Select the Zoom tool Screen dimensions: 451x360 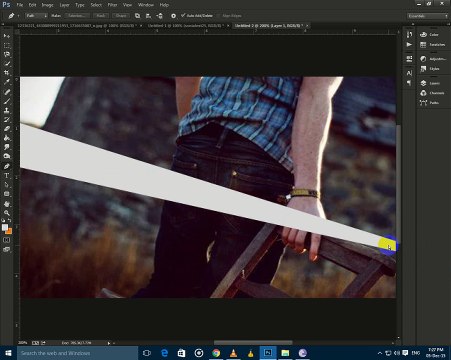pos(7,213)
